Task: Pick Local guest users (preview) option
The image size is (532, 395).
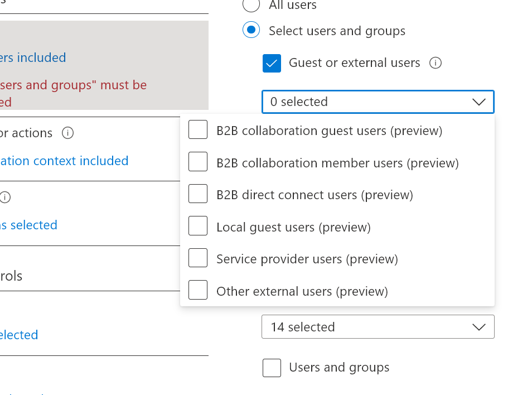Action: [x=198, y=227]
